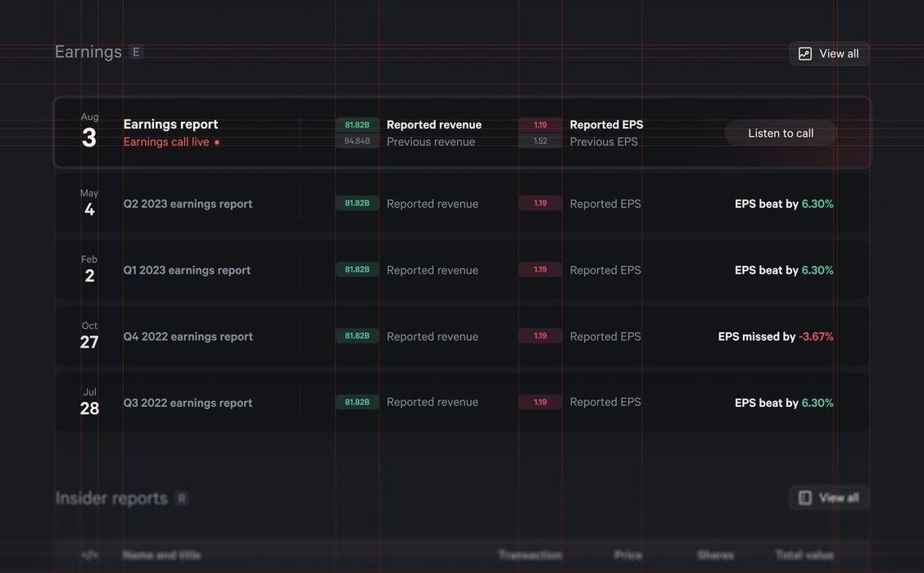
Task: Open the Q2 2023 earnings report
Action: click(188, 204)
